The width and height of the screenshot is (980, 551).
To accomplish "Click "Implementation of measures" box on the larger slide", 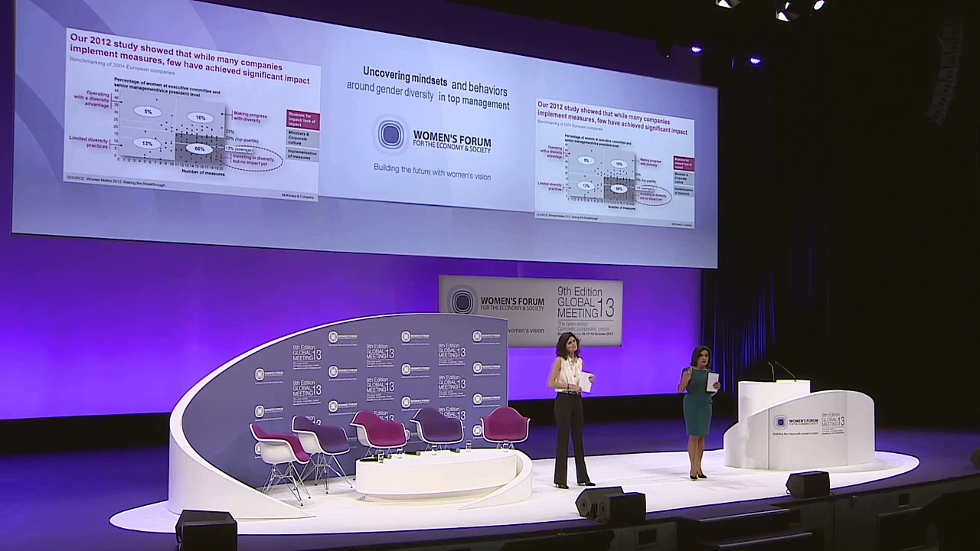I will tap(302, 155).
